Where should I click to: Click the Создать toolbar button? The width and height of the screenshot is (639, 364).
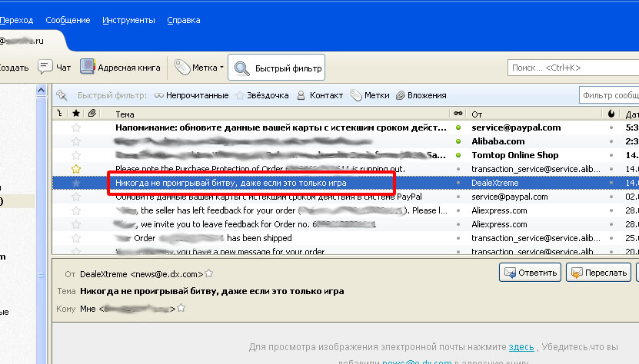15,68
